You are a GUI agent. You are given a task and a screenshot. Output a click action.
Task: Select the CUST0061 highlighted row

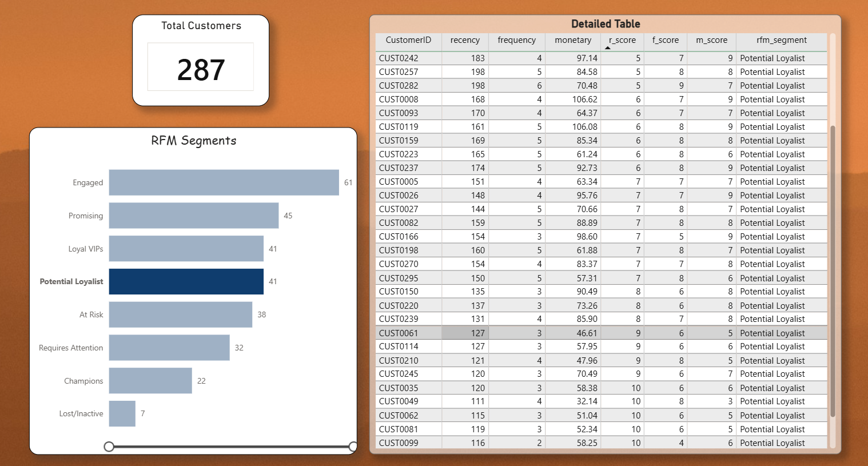click(x=601, y=333)
